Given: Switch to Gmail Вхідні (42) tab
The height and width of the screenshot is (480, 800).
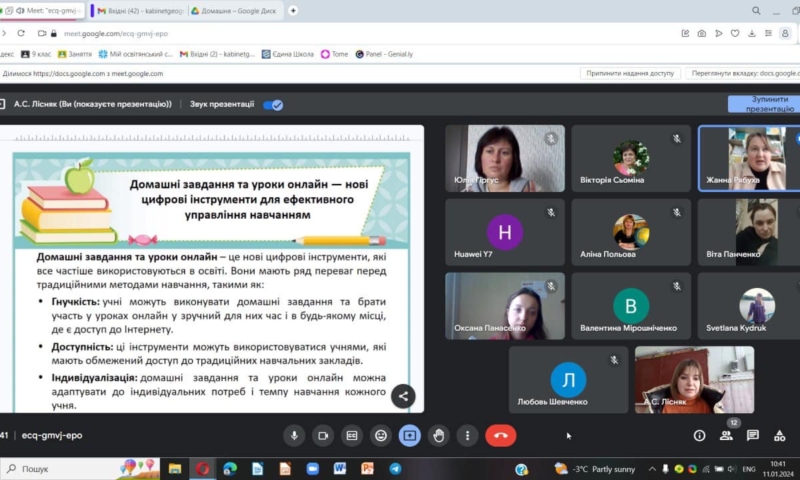Looking at the screenshot, I should 139,10.
